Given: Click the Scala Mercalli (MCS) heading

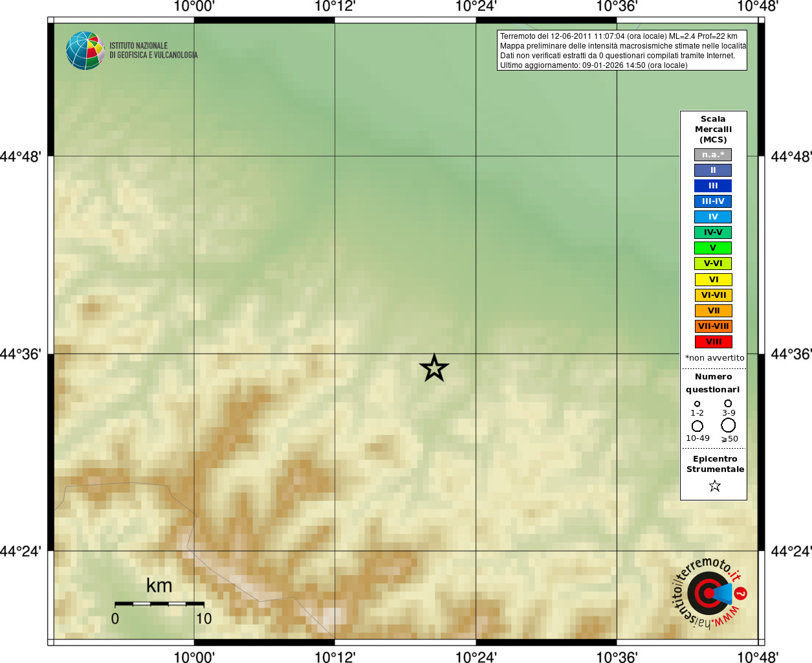Looking at the screenshot, I should [713, 129].
